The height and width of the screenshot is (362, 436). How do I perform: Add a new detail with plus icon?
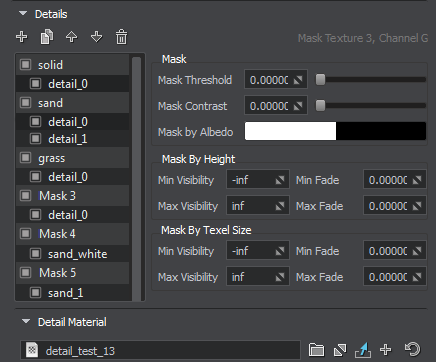[22, 37]
